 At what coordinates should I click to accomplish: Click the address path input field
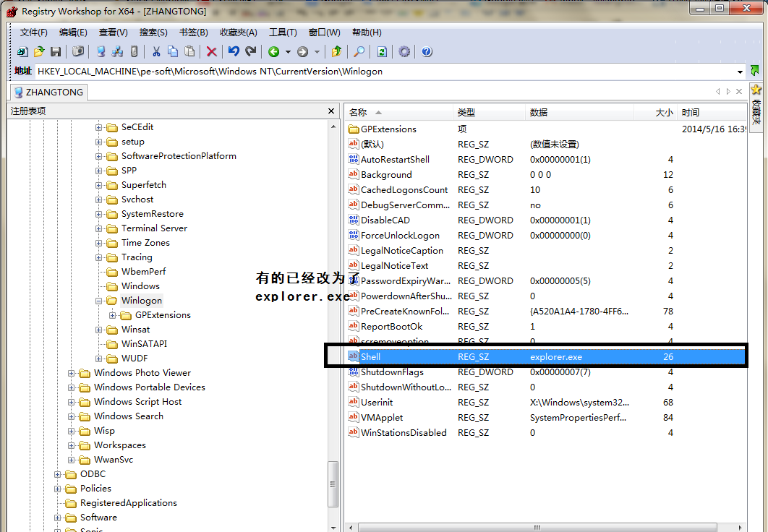(385, 72)
